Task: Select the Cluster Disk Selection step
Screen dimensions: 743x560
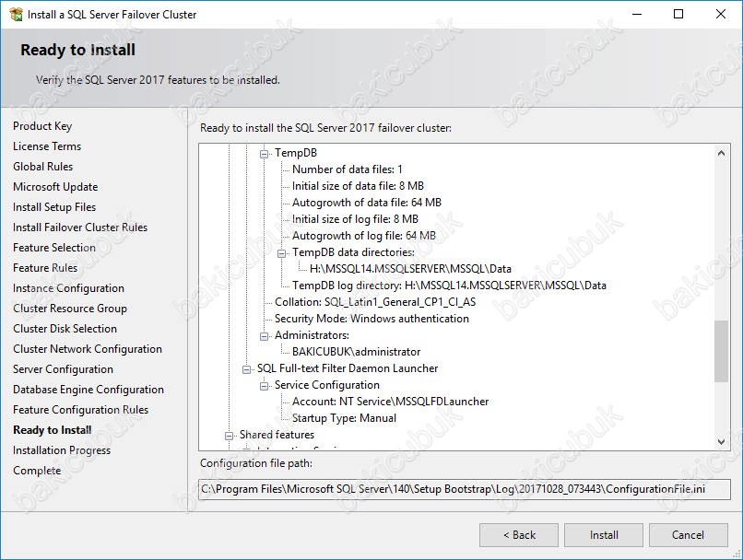Action: click(x=65, y=329)
